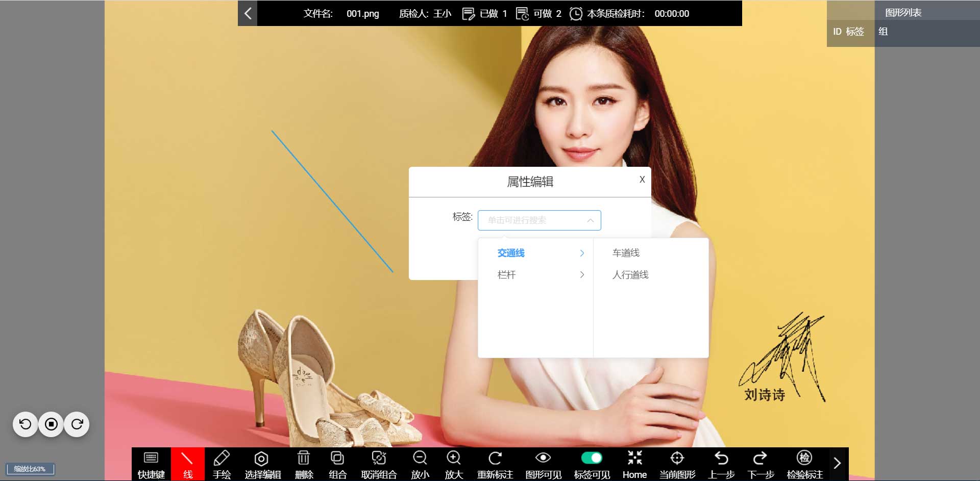
Task: Select the 栏杆 category
Action: click(x=535, y=275)
